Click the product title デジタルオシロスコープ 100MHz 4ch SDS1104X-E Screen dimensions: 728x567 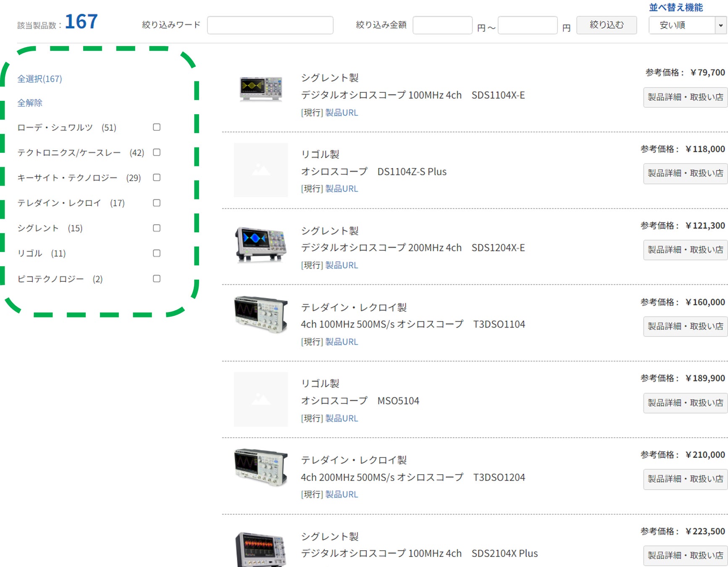413,95
